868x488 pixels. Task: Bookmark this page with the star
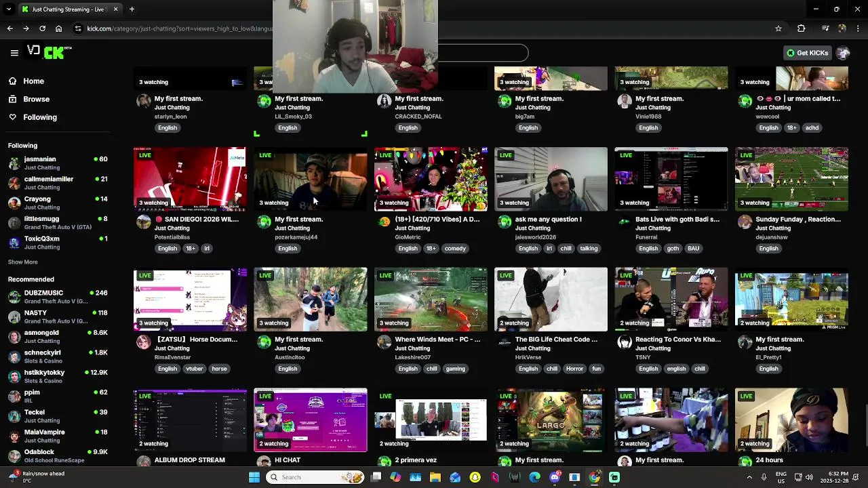(x=778, y=28)
